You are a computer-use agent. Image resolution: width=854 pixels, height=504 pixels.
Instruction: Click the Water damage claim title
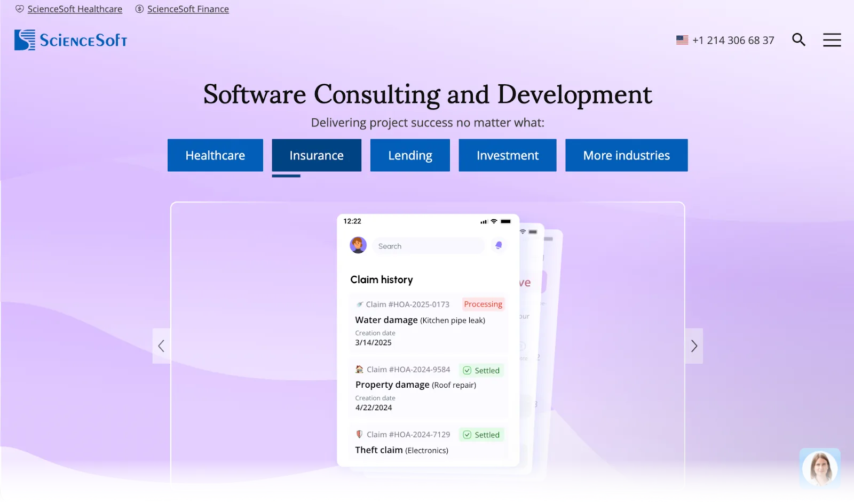click(x=386, y=320)
